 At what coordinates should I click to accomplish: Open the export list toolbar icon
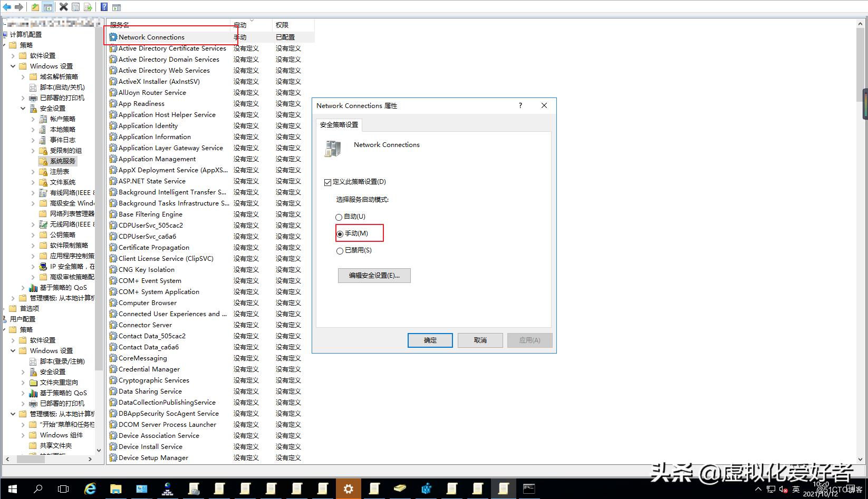click(88, 7)
